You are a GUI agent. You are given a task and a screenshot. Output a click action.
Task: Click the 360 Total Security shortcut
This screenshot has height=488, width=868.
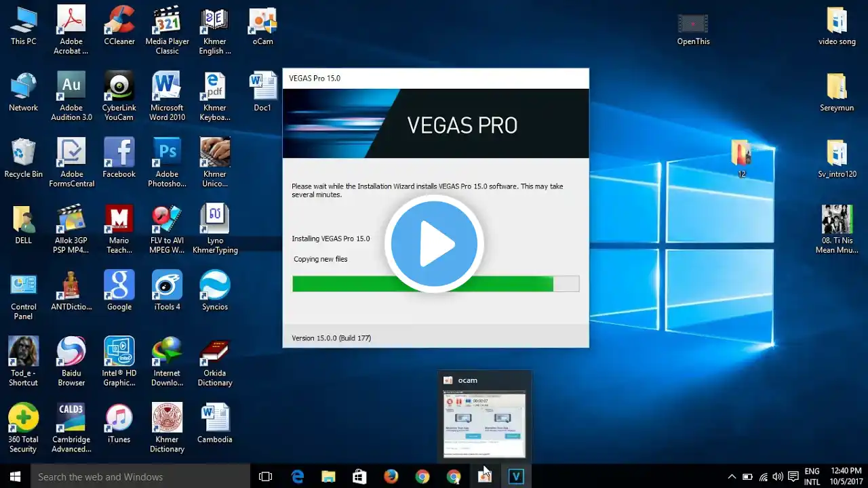click(23, 429)
